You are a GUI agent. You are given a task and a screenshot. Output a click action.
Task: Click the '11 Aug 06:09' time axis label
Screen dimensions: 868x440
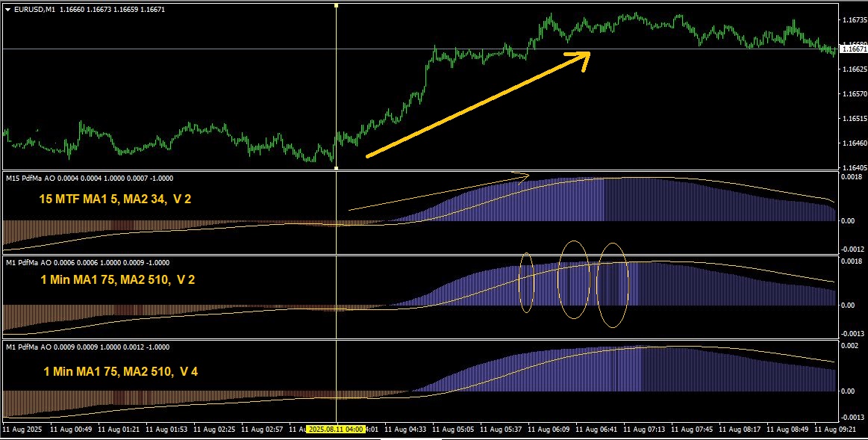pyautogui.click(x=548, y=430)
